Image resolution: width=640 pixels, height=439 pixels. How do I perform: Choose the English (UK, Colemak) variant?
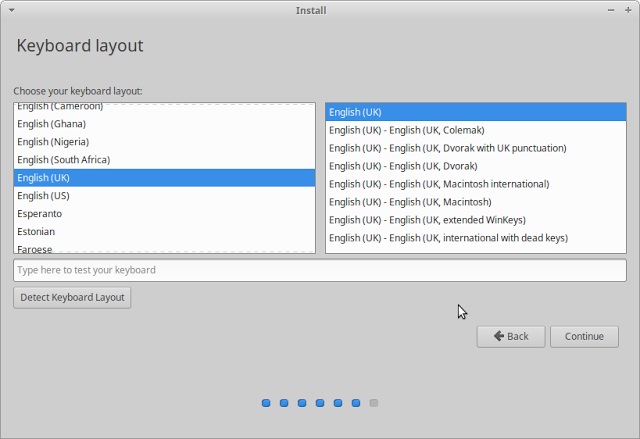pos(406,130)
